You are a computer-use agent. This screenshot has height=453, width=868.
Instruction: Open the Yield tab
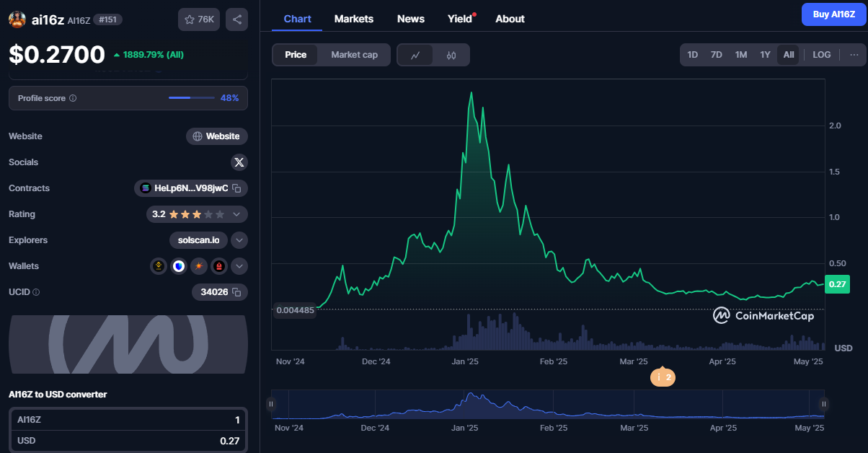point(461,19)
